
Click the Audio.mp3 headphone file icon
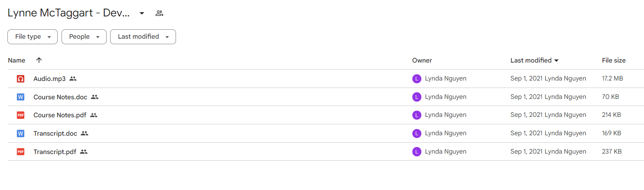20,79
